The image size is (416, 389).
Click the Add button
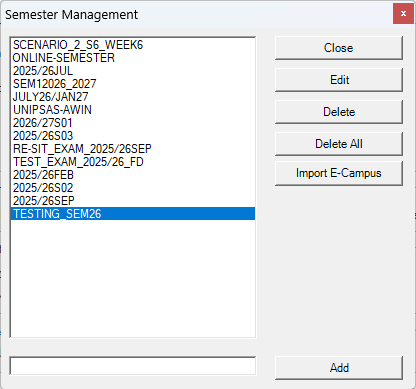(339, 368)
